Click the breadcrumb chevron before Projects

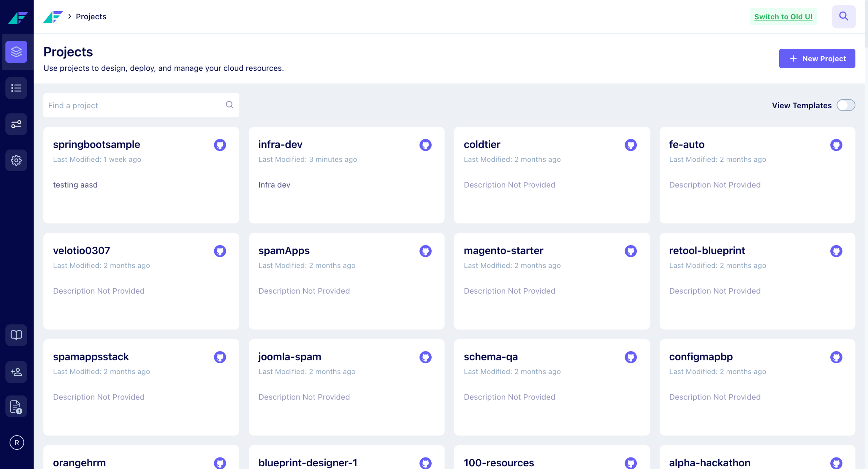point(70,16)
